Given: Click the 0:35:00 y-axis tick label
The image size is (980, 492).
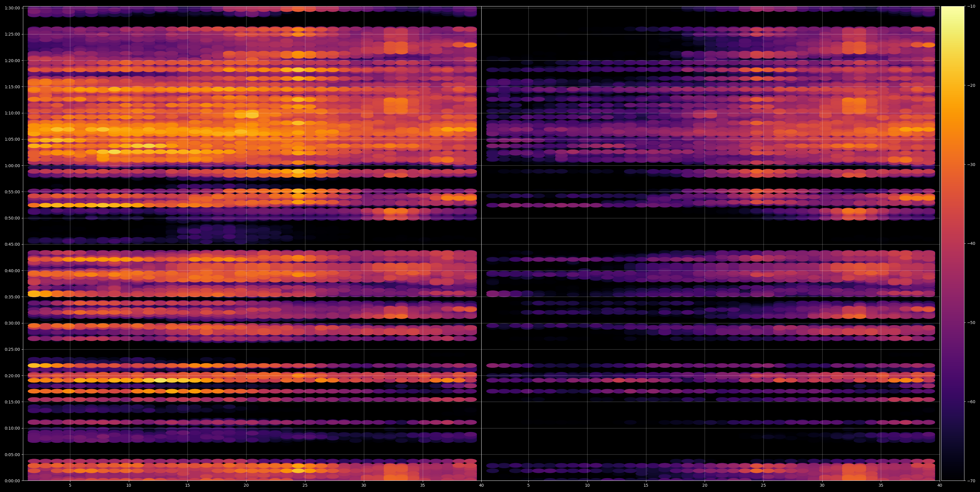Looking at the screenshot, I should pyautogui.click(x=12, y=297).
